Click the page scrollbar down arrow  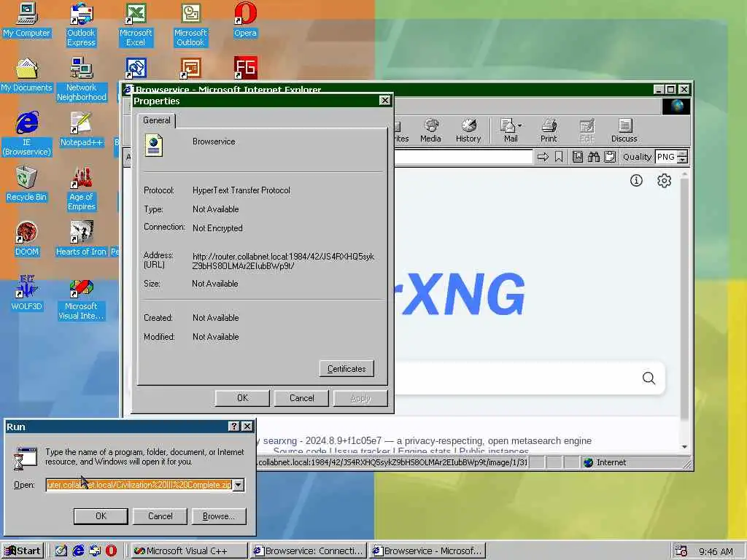pyautogui.click(x=684, y=447)
